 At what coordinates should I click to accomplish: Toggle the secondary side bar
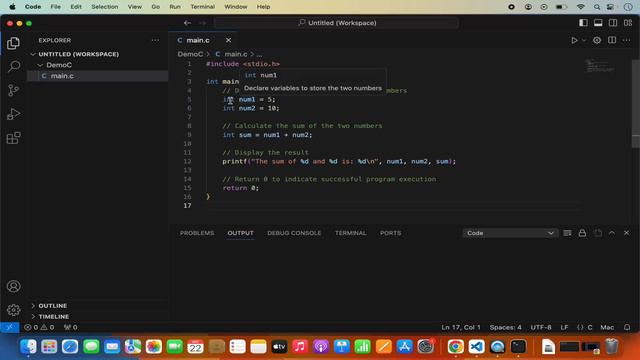coord(613,23)
